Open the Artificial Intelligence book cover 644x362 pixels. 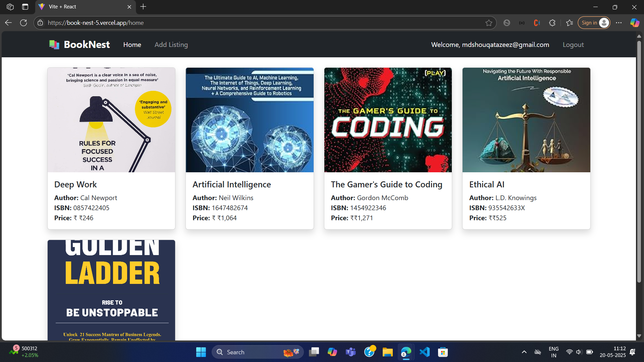[x=250, y=120]
